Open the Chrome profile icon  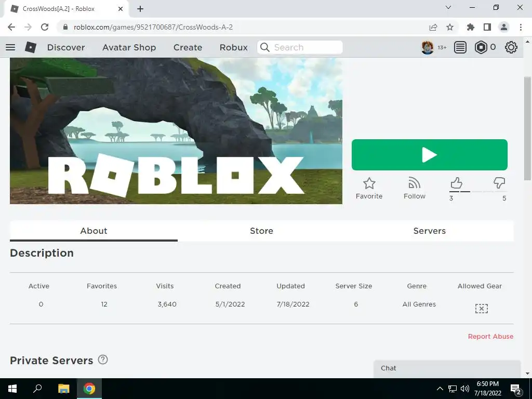(504, 27)
